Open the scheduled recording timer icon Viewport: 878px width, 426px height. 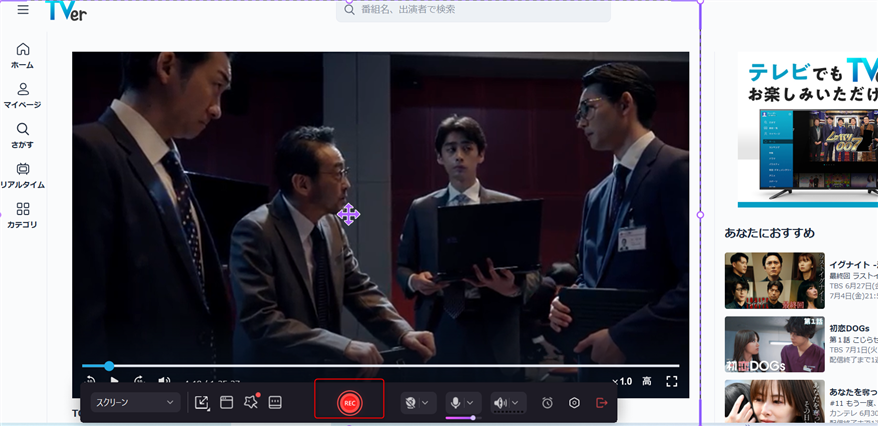tap(547, 402)
